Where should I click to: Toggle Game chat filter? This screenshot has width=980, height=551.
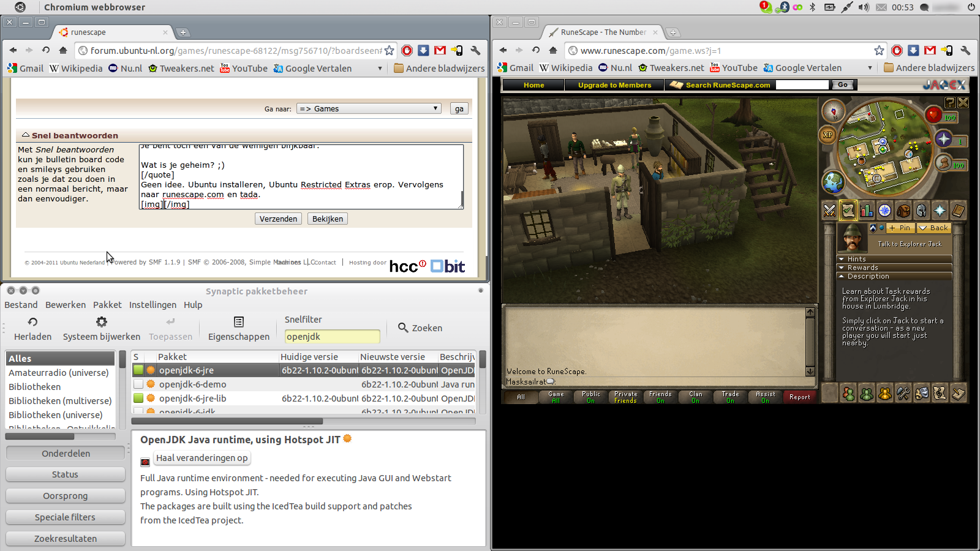coord(556,397)
